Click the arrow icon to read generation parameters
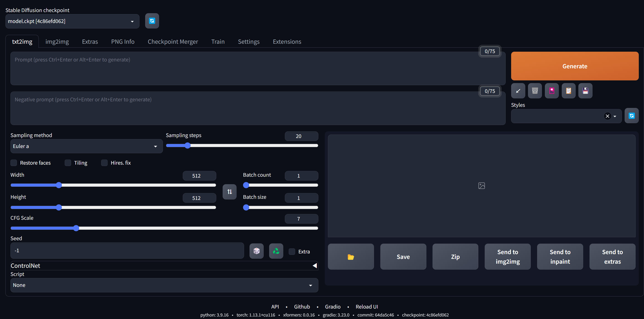Viewport: 644px width, 319px height. [518, 91]
